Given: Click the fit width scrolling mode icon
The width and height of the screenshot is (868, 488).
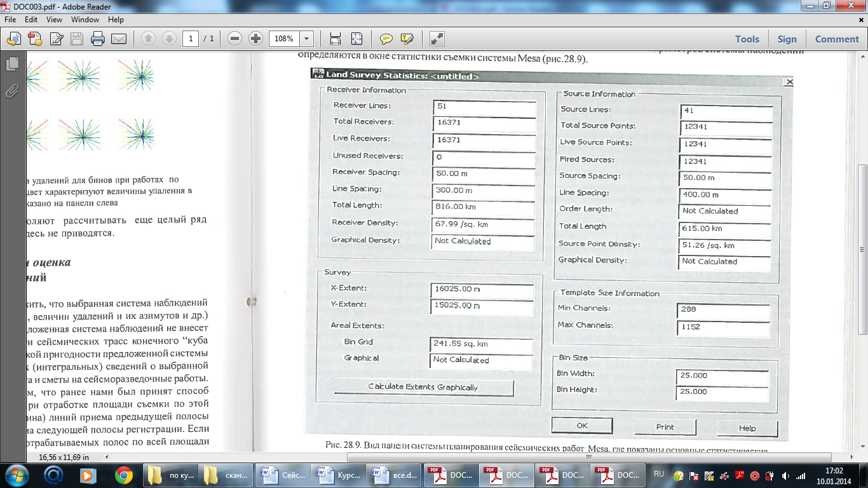Looking at the screenshot, I should tap(336, 39).
